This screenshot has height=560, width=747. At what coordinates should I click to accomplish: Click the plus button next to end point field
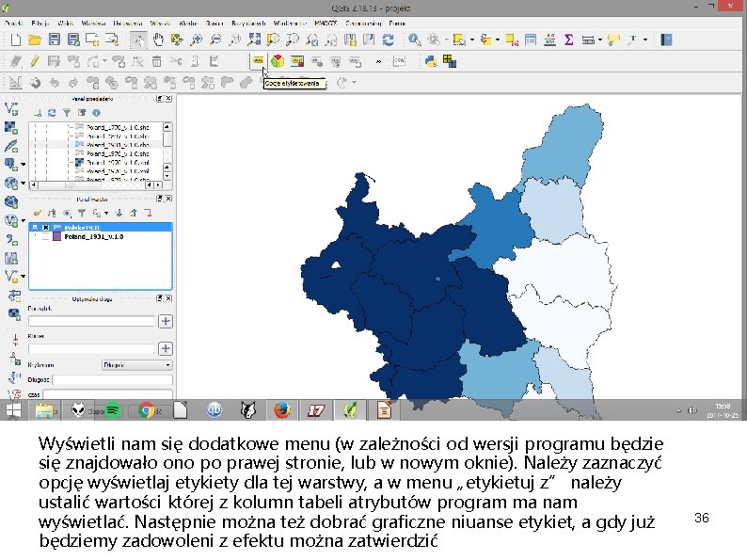(x=166, y=349)
